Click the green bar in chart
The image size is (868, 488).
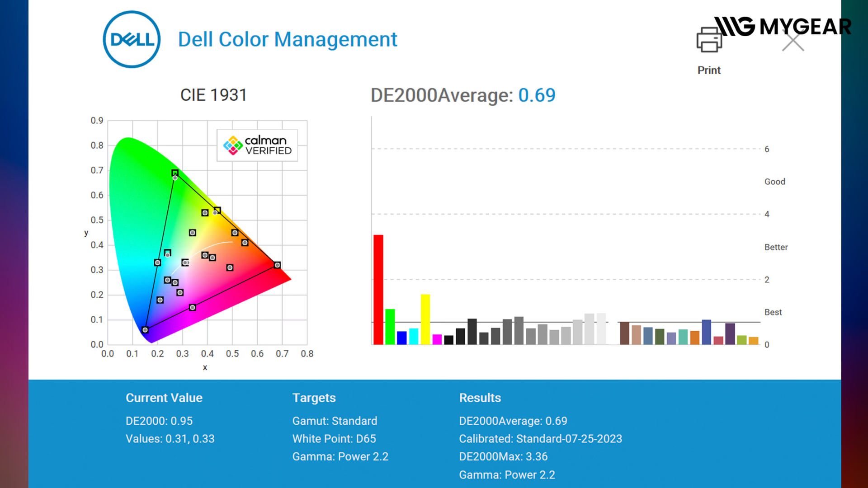(x=390, y=327)
